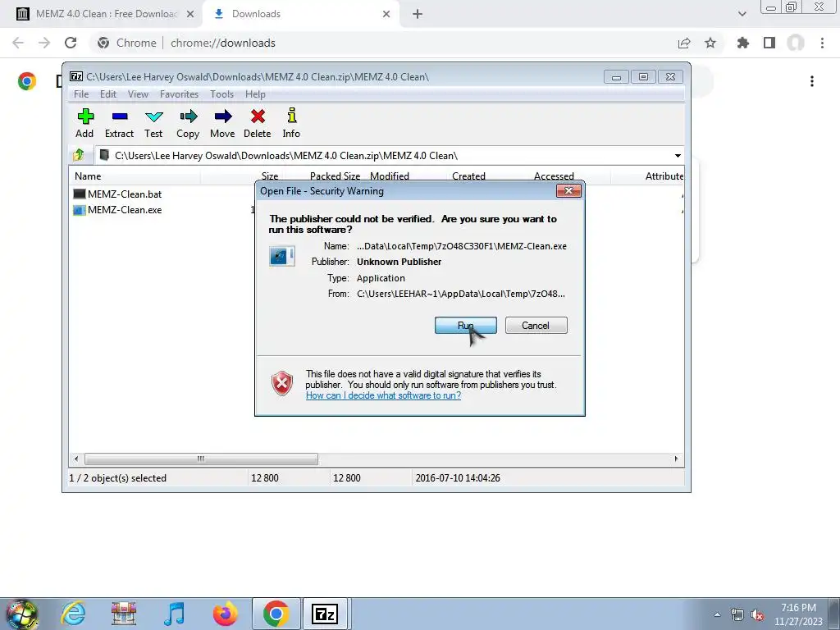Click Cancel in the security warning dialog
This screenshot has height=630, width=840.
coord(536,325)
